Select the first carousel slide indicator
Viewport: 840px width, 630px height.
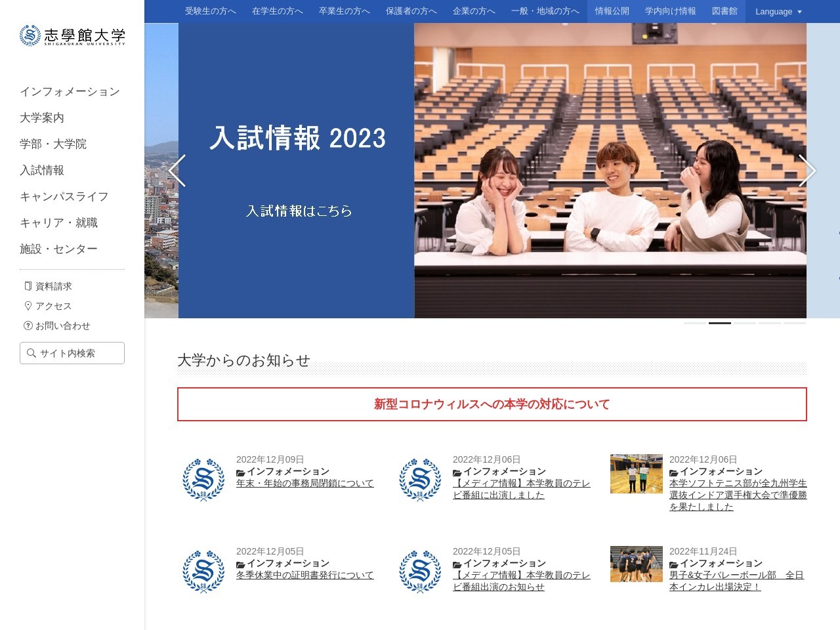(695, 323)
